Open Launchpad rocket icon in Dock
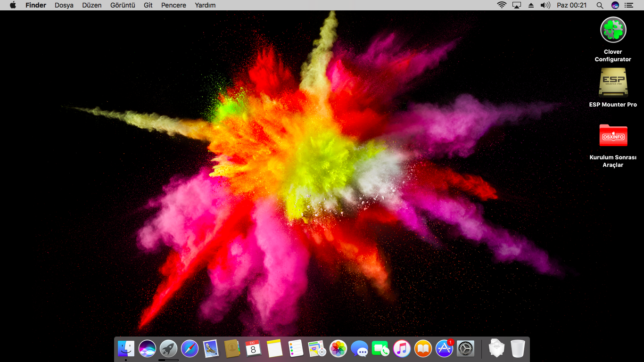 [x=168, y=349]
